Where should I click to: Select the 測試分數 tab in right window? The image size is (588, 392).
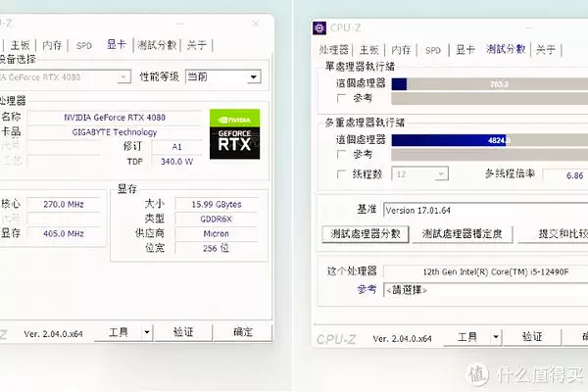(x=506, y=49)
